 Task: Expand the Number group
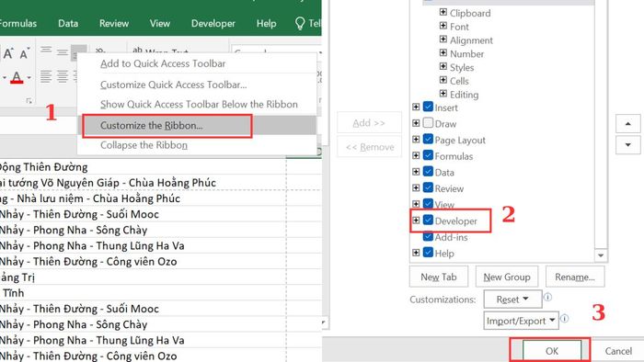click(x=443, y=52)
